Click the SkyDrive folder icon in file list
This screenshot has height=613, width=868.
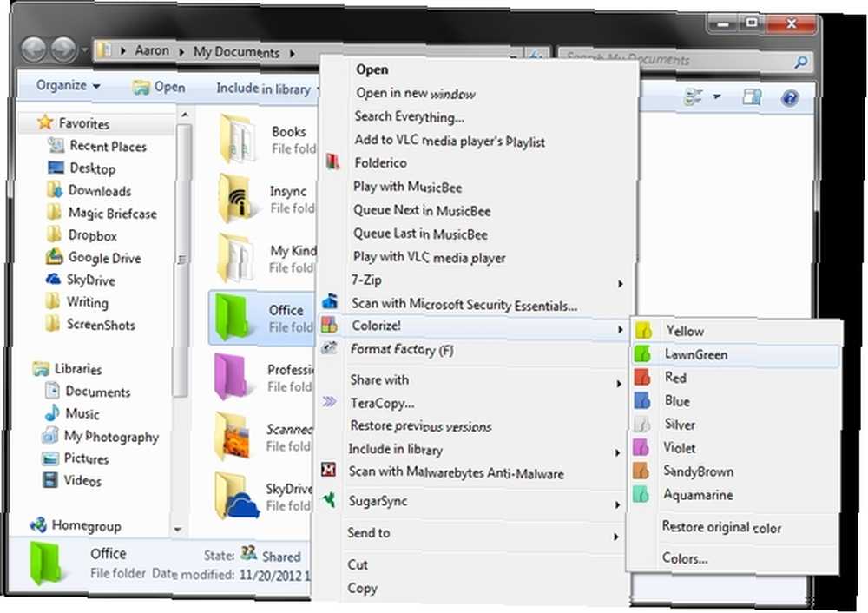click(236, 495)
